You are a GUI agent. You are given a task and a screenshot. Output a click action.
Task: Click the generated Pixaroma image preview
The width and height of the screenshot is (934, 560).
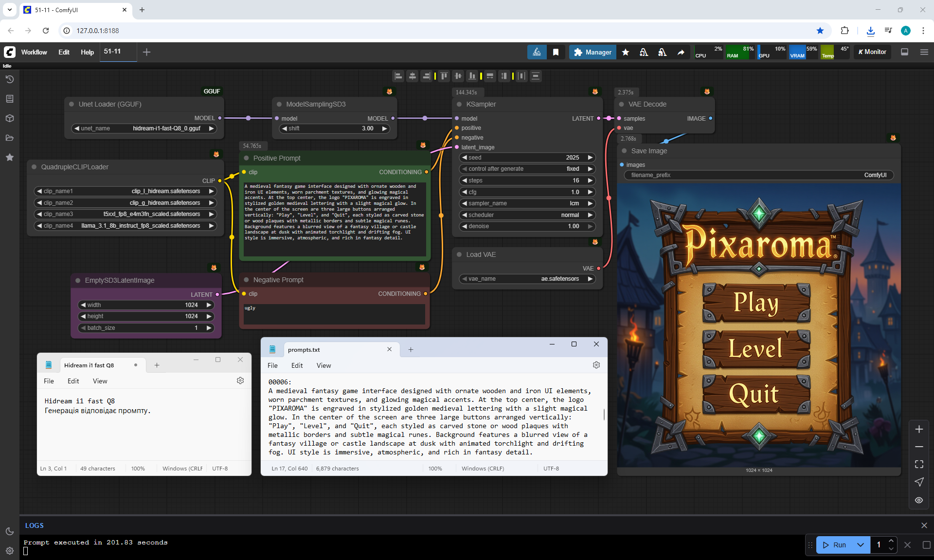point(758,325)
